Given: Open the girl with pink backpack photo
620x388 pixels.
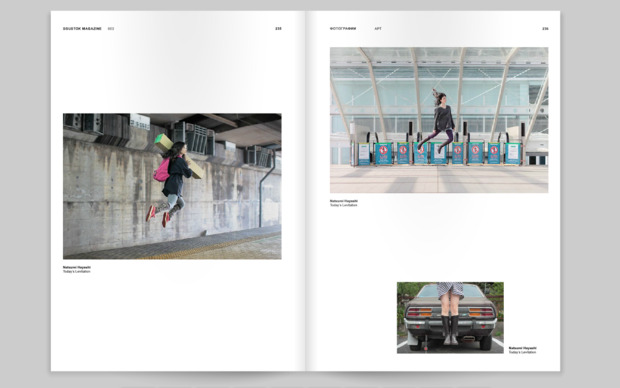Looking at the screenshot, I should 172,186.
